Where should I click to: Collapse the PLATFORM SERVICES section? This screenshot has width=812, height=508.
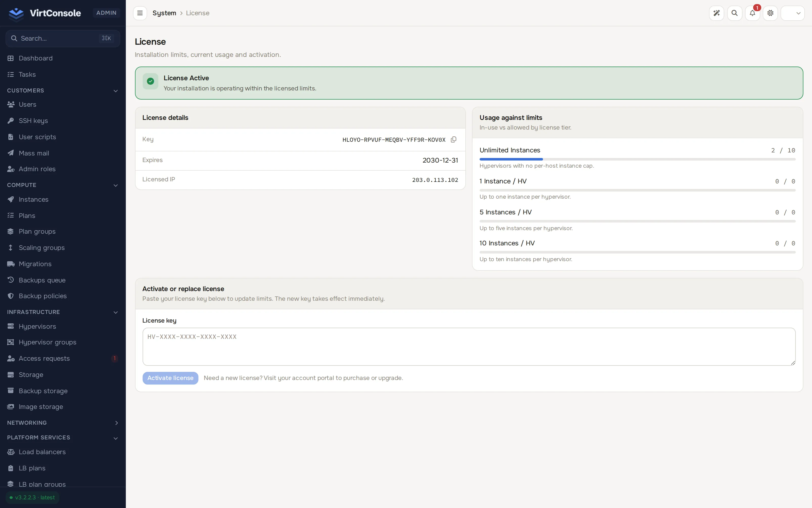63,437
